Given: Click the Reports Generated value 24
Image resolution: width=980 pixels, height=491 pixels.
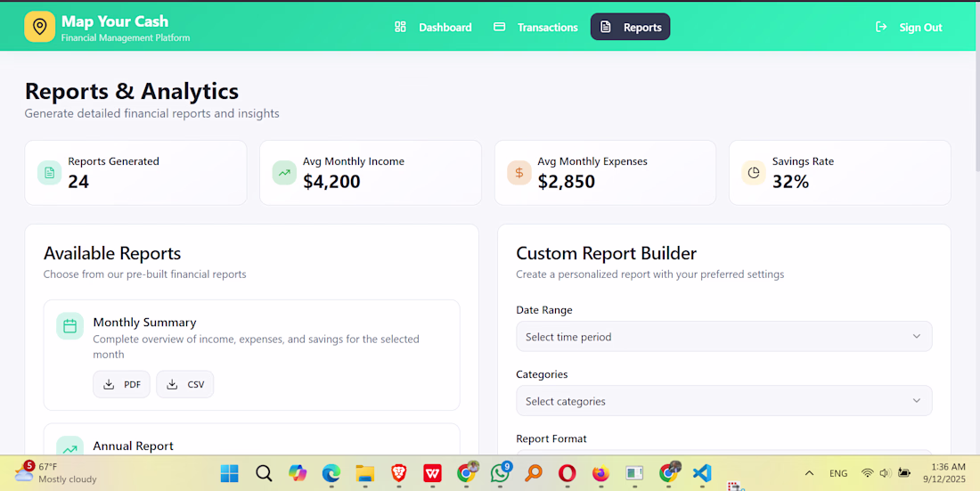Looking at the screenshot, I should click(78, 182).
